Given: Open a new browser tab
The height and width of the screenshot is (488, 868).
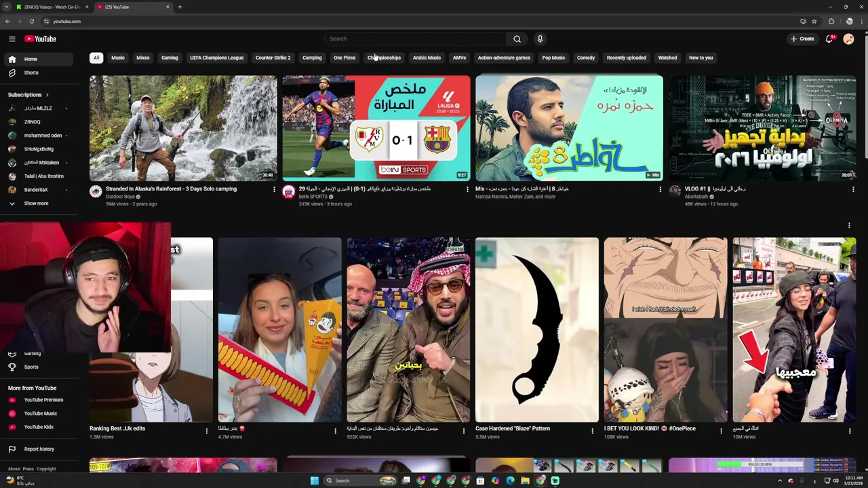Looking at the screenshot, I should click(180, 7).
